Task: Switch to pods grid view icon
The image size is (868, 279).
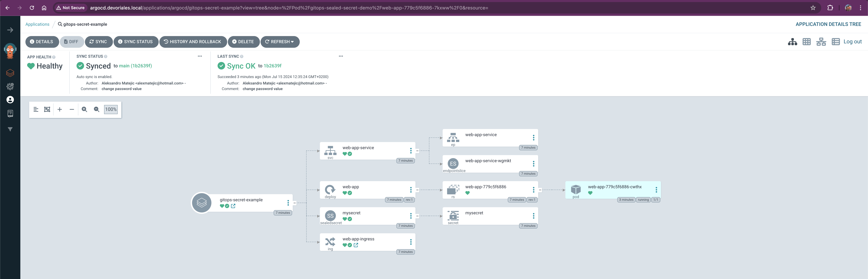Action: pos(807,42)
